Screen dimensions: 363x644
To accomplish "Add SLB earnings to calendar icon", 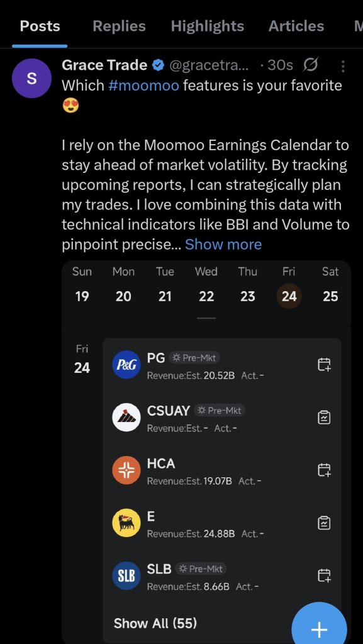I will [x=325, y=575].
